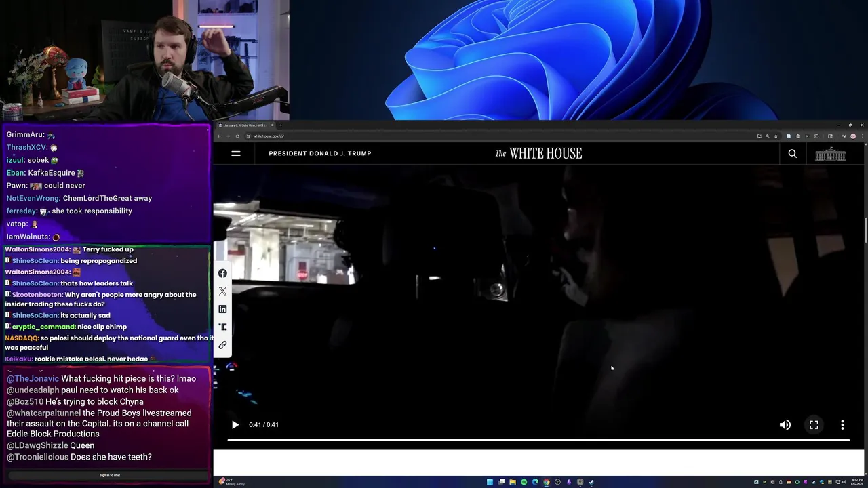
Task: Share the page on Facebook
Action: coord(222,273)
